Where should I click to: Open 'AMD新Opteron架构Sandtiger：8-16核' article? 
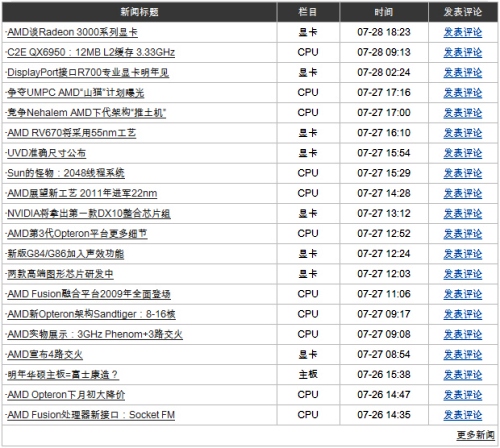pyautogui.click(x=91, y=314)
